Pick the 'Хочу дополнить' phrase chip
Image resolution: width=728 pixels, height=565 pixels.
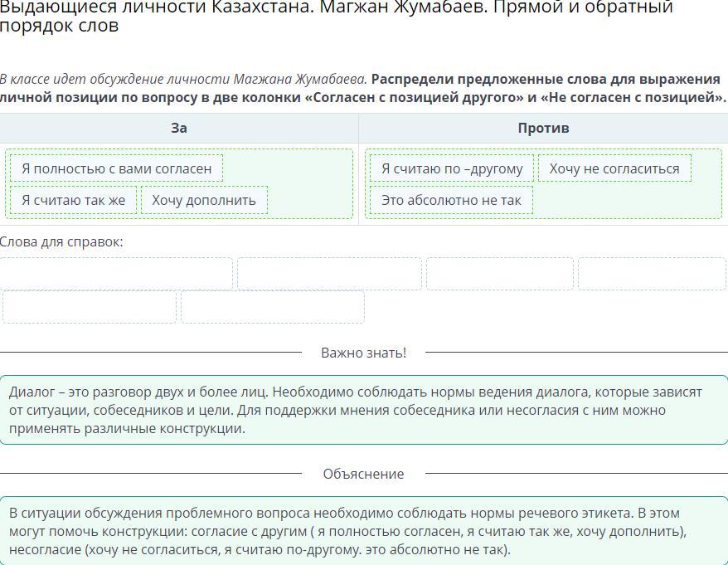point(204,200)
